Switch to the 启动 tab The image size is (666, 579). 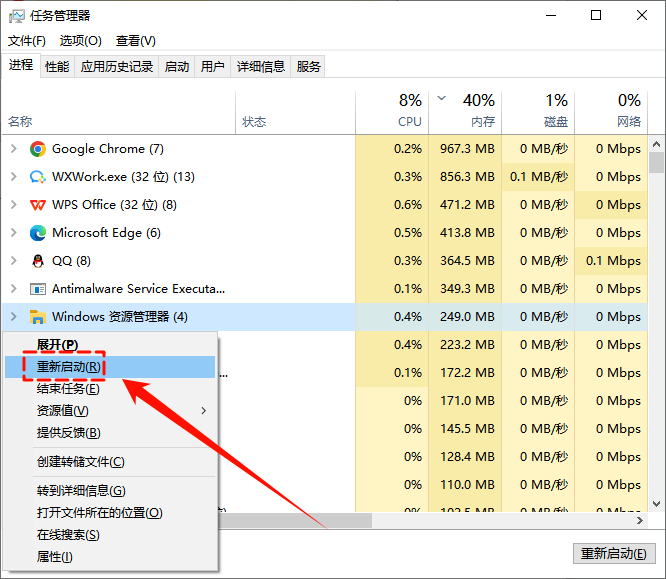(x=177, y=67)
